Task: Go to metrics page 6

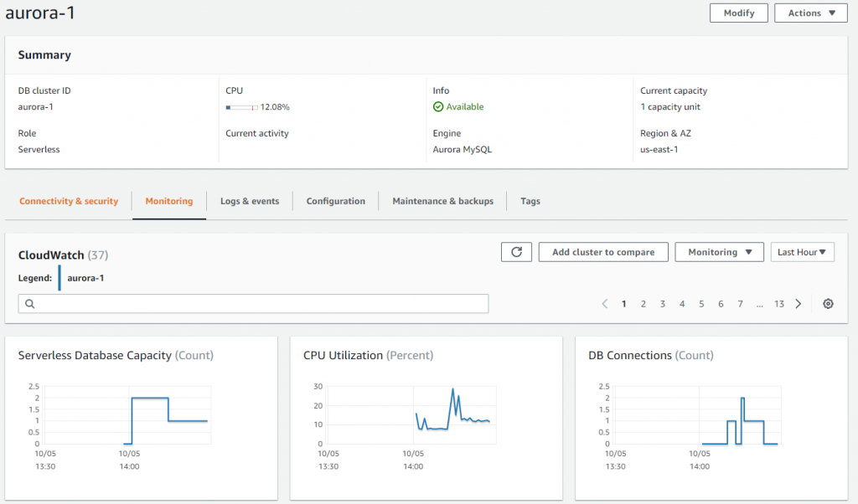Action: coord(721,304)
